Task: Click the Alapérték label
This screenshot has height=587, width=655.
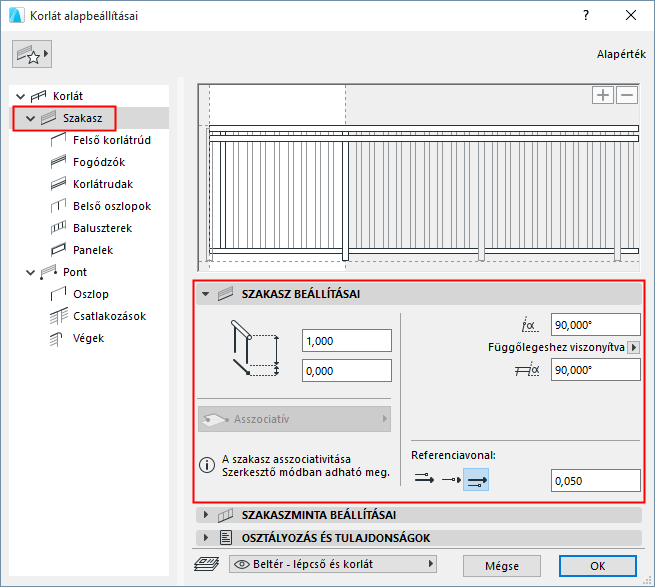Action: coord(621,54)
